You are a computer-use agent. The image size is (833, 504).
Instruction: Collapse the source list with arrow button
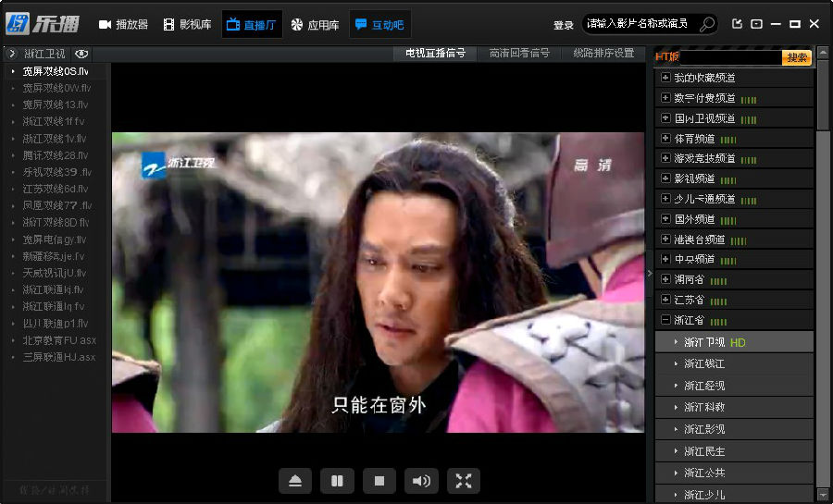coord(12,54)
